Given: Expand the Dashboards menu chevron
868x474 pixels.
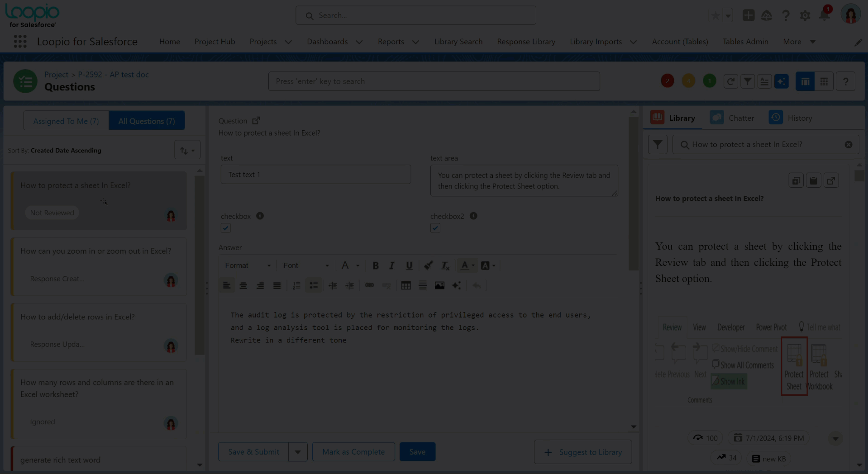Looking at the screenshot, I should 359,42.
